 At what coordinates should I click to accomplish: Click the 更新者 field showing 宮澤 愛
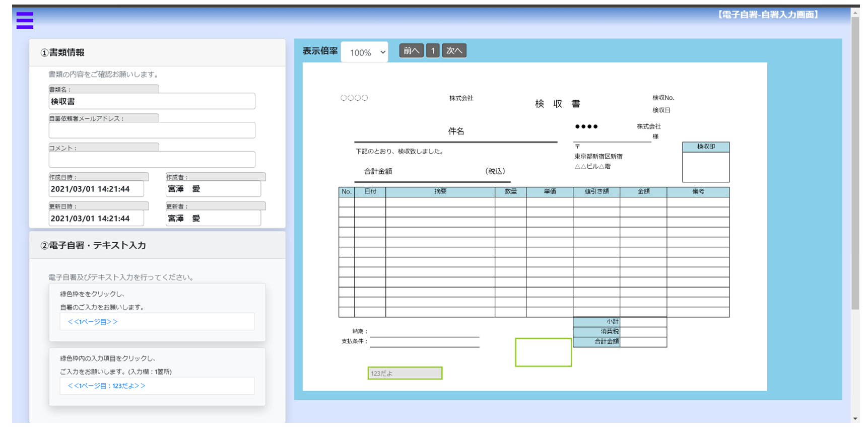[213, 218]
